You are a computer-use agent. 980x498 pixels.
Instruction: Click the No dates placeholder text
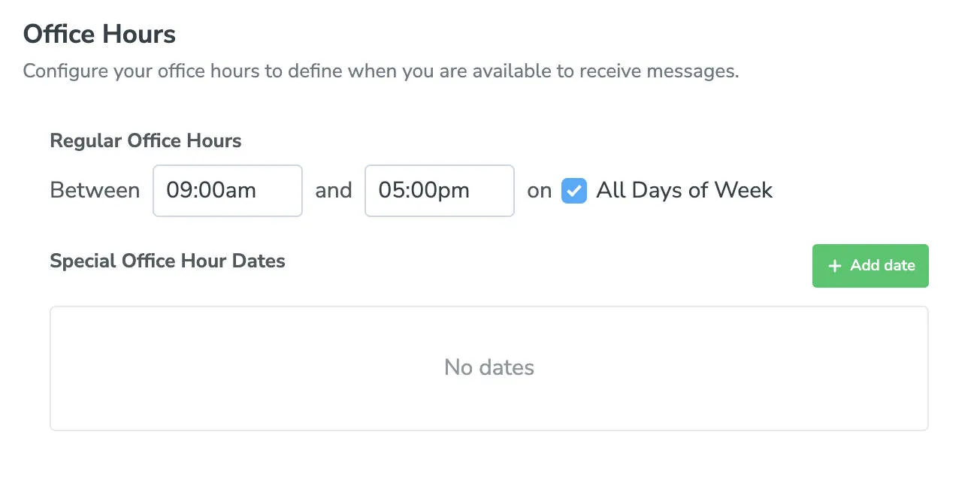pos(488,367)
